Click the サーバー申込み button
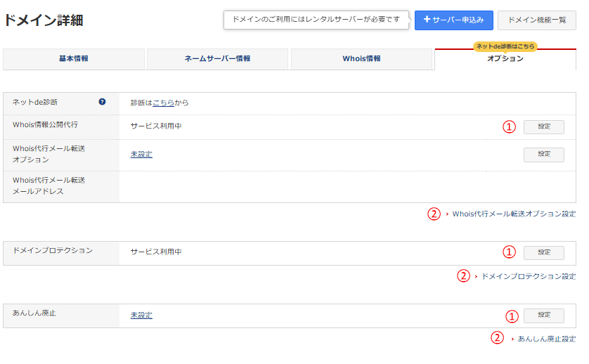Viewport: 589px width, 364px height. point(454,20)
